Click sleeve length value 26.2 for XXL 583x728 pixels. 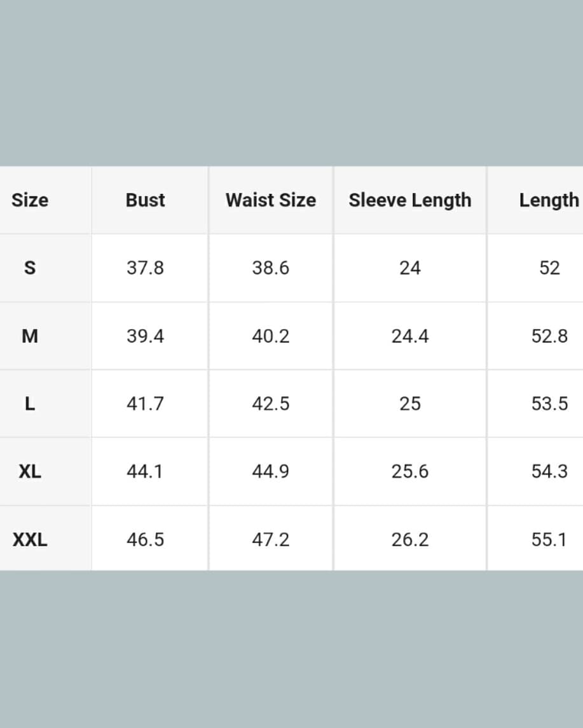pyautogui.click(x=410, y=540)
